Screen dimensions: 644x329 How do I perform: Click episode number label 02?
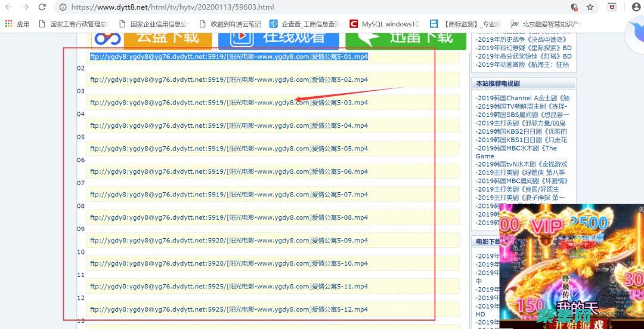(80, 68)
